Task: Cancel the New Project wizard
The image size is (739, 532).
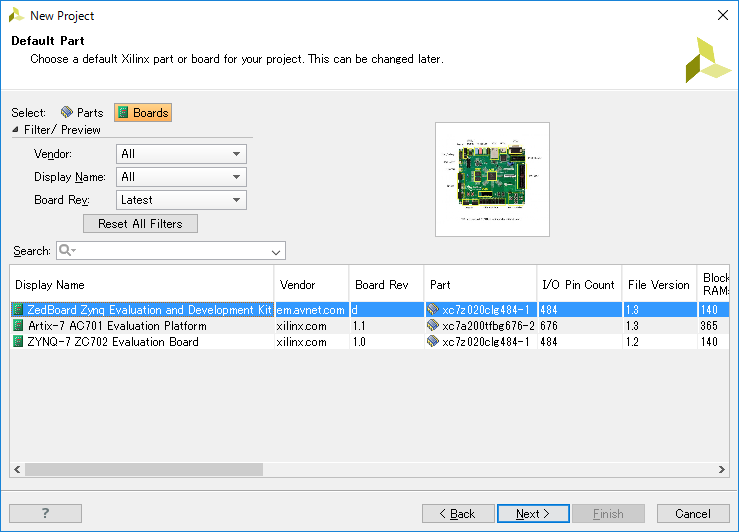Action: tap(693, 514)
